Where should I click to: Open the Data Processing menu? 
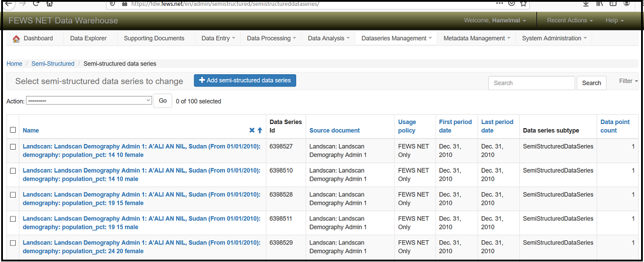click(x=271, y=39)
